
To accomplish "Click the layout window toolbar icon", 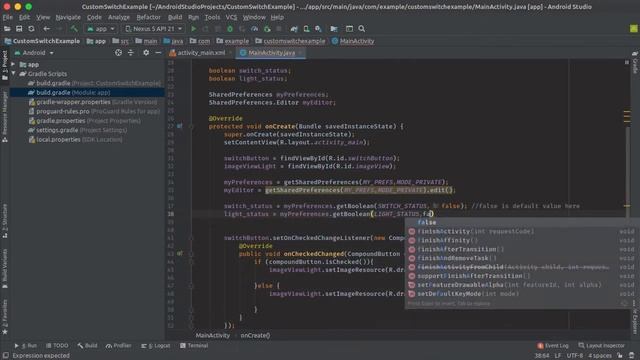I will click(349, 29).
